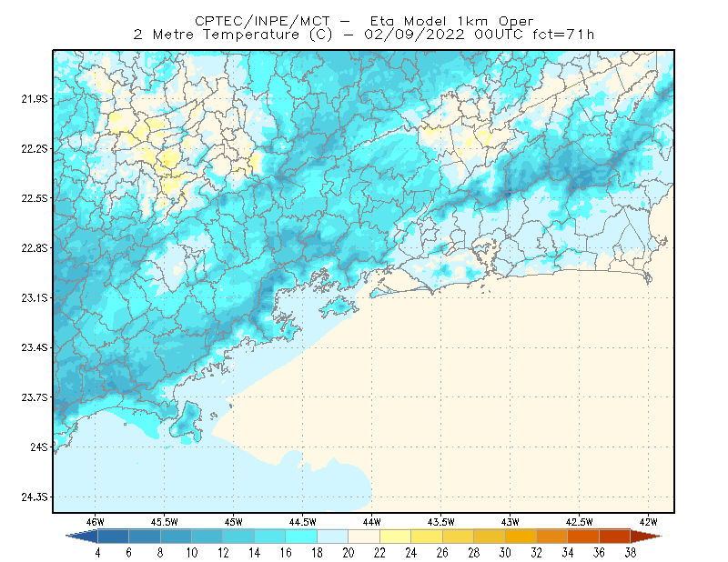Select the 10–12 °C legend color swatch
728x562 pixels.
coord(207,537)
